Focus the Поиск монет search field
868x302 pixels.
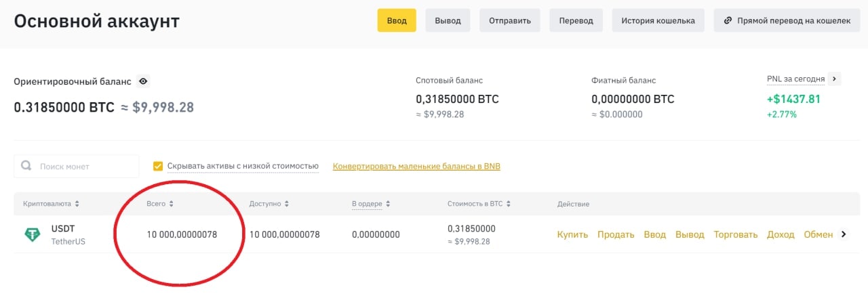click(85, 166)
